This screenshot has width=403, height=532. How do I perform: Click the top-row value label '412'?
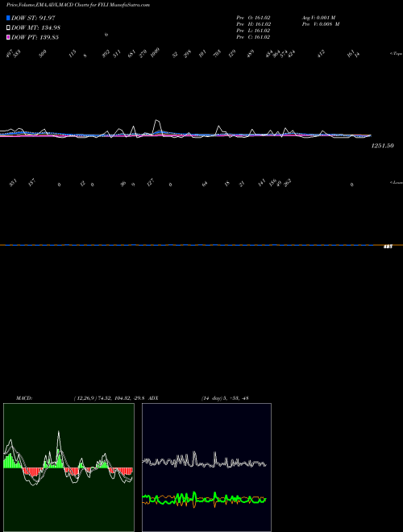coord(321,54)
